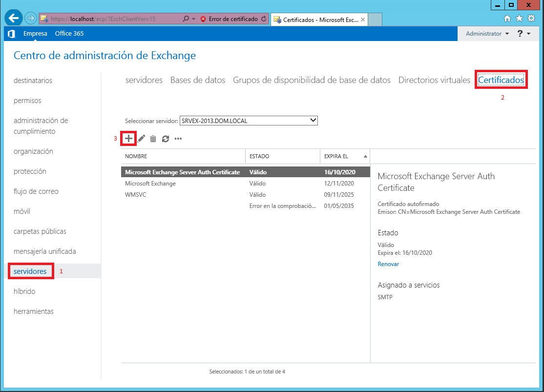
Task: Switch to the Certificados tab
Action: pyautogui.click(x=501, y=80)
